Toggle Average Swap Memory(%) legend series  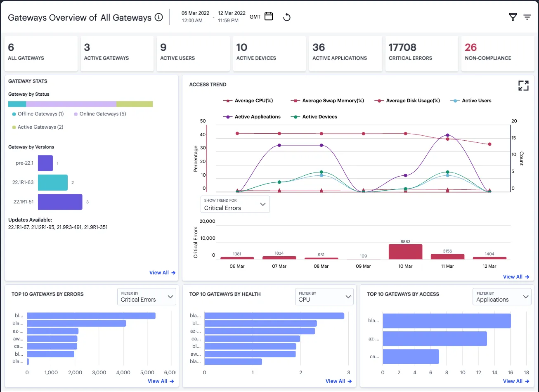point(327,101)
